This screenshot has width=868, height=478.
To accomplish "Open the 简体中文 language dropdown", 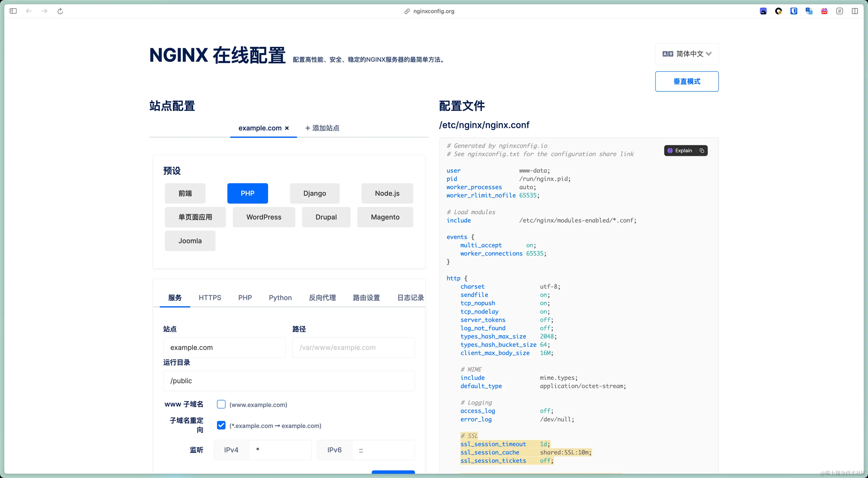I will point(687,54).
